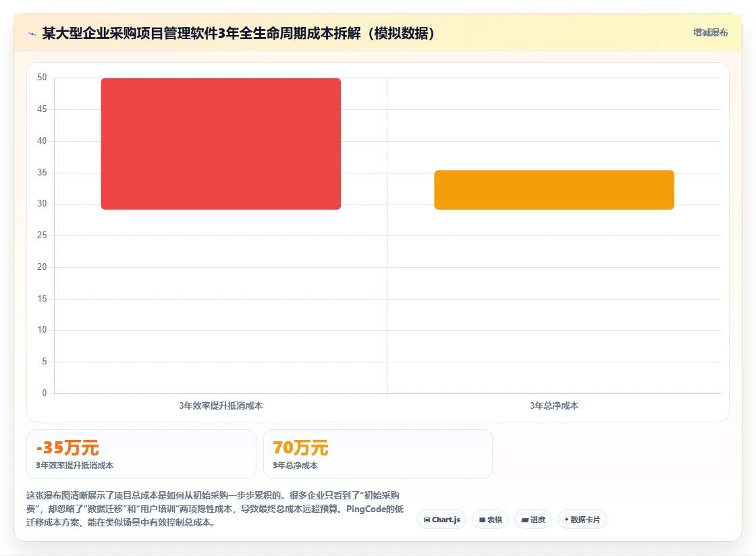Click the 3年总净成本 caption under 70万元
The width and height of the screenshot is (756, 556).
[295, 466]
